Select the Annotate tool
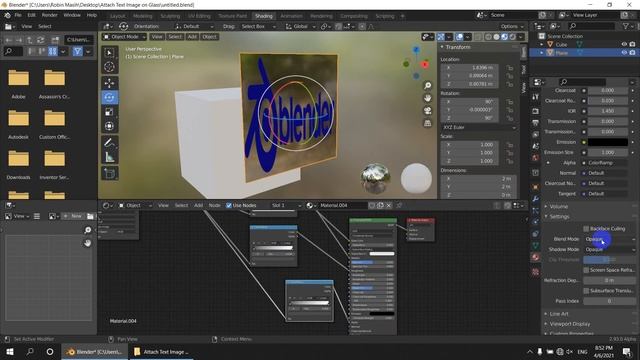Screen dimensions: 640x360 click(109, 142)
